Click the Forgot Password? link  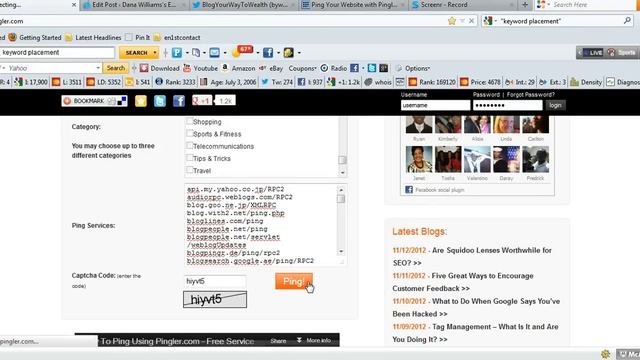[531, 95]
